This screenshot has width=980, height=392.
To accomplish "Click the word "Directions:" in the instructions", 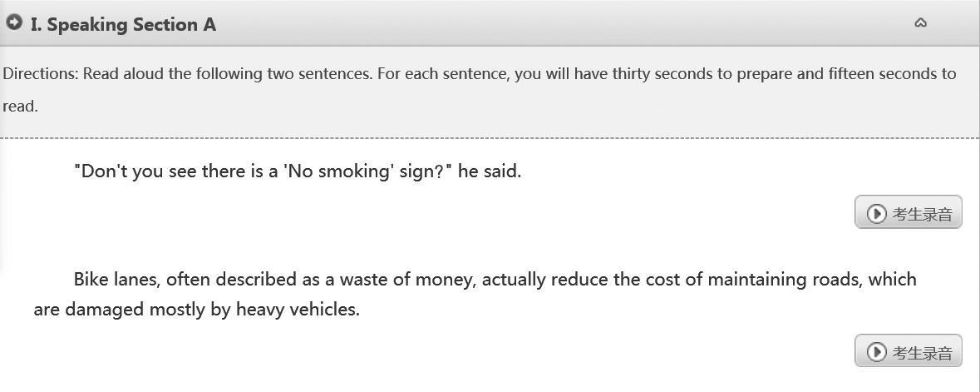I will [x=41, y=74].
